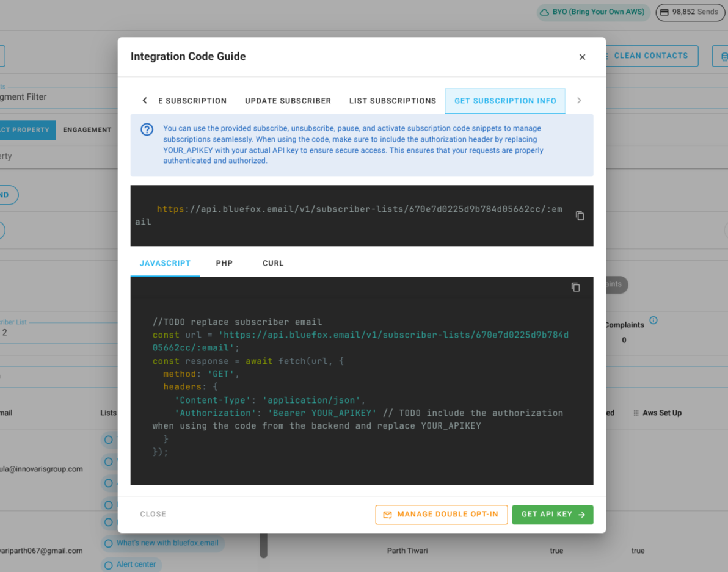Image resolution: width=728 pixels, height=572 pixels.
Task: Open the List Subscriptions tab
Action: pos(393,101)
